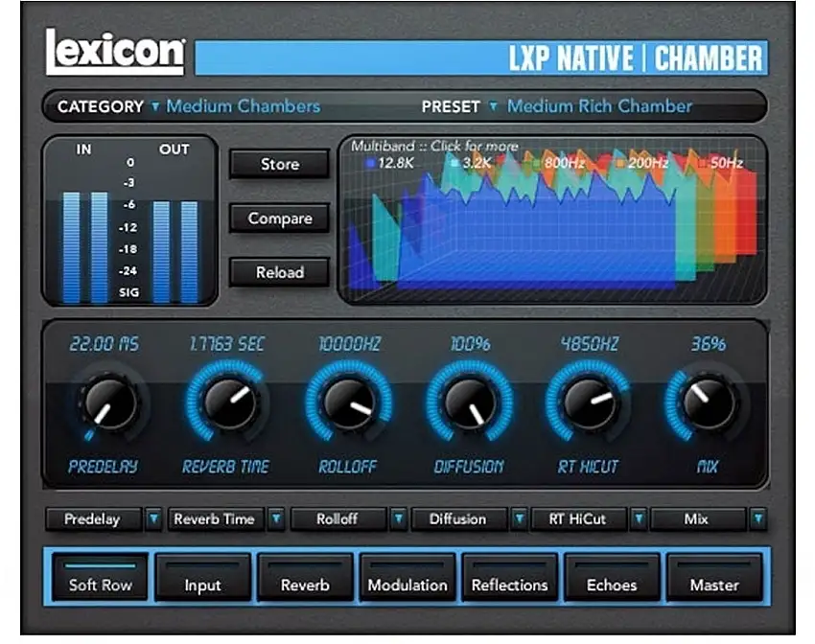Click the Mix knob
Viewport: 815px width, 644px height.
click(709, 402)
